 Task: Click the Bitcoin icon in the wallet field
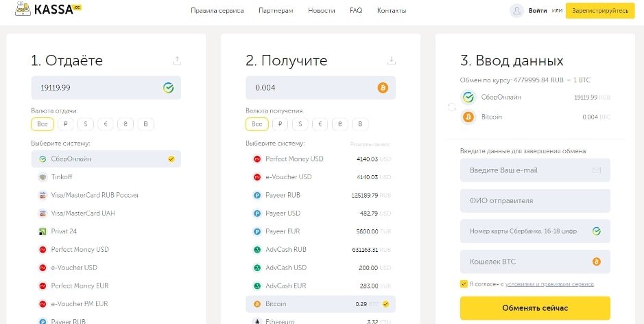pos(597,262)
